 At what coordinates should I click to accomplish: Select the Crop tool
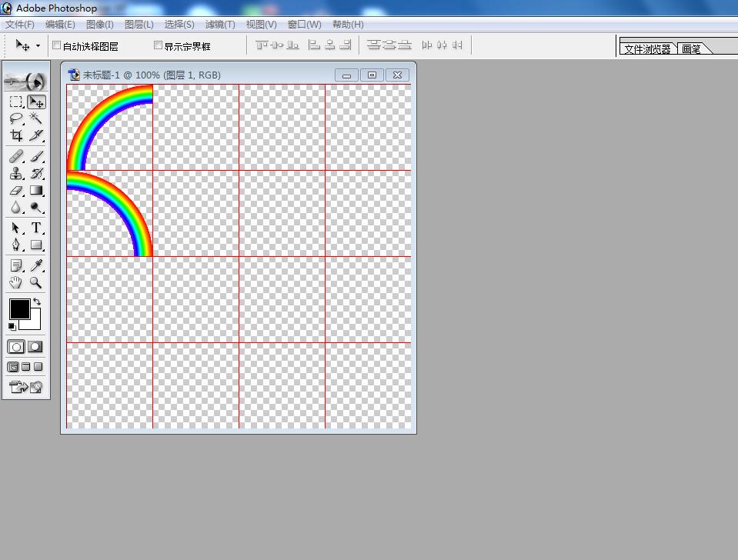(16, 135)
